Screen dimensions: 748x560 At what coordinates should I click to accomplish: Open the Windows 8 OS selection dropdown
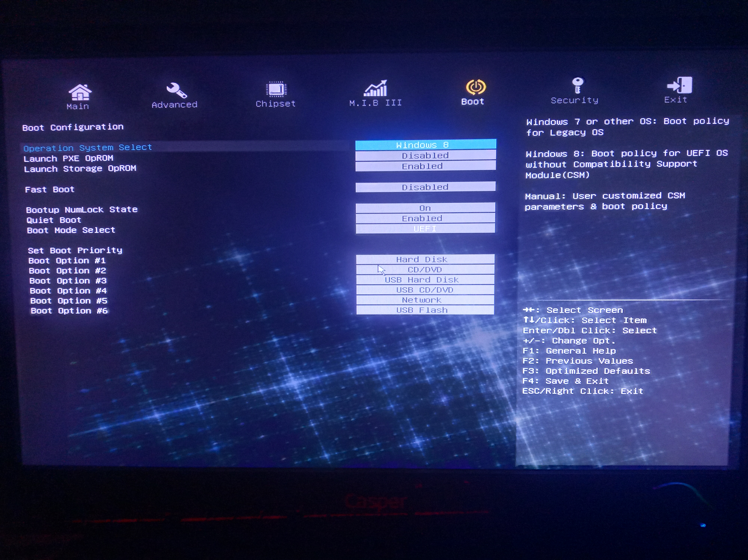pyautogui.click(x=425, y=145)
